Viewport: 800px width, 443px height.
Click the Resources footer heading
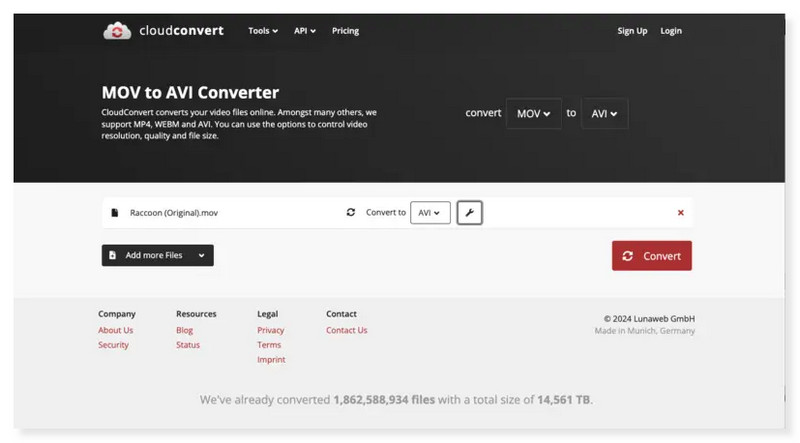[x=196, y=314]
